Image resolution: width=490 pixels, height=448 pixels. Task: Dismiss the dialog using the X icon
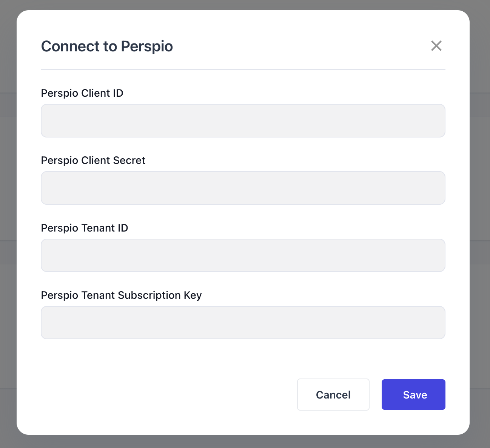pyautogui.click(x=436, y=46)
